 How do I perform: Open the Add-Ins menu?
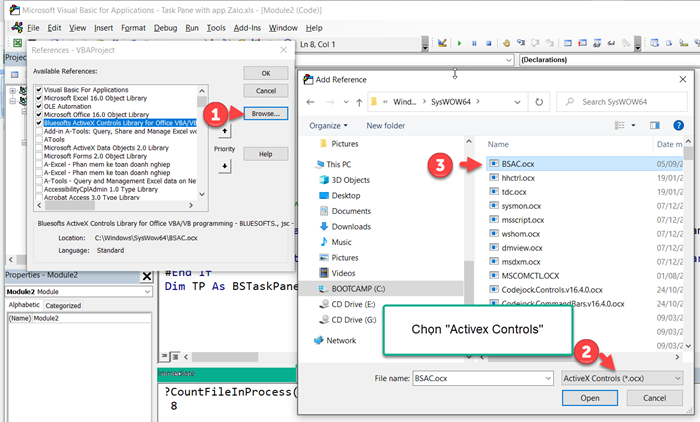(x=247, y=28)
